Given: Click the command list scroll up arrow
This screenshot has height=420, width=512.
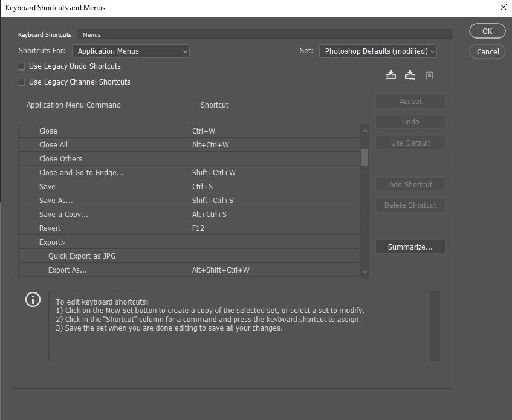Looking at the screenshot, I should pyautogui.click(x=365, y=131).
